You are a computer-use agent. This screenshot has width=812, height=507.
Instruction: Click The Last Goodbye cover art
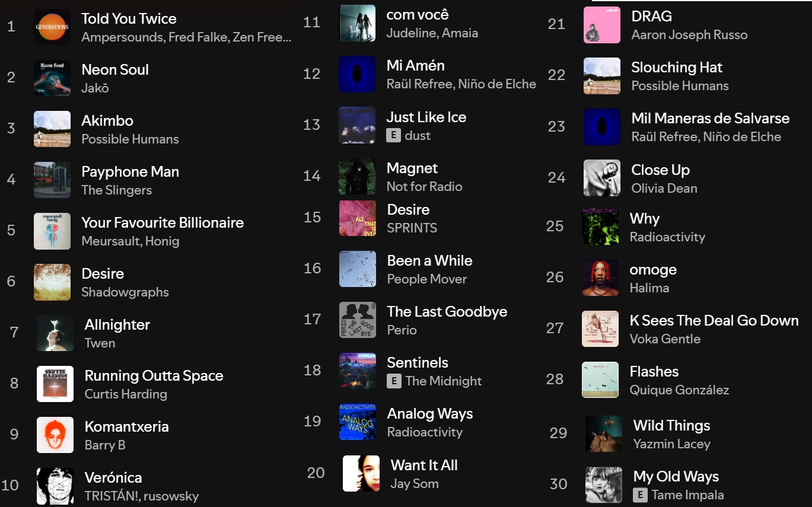[358, 320]
